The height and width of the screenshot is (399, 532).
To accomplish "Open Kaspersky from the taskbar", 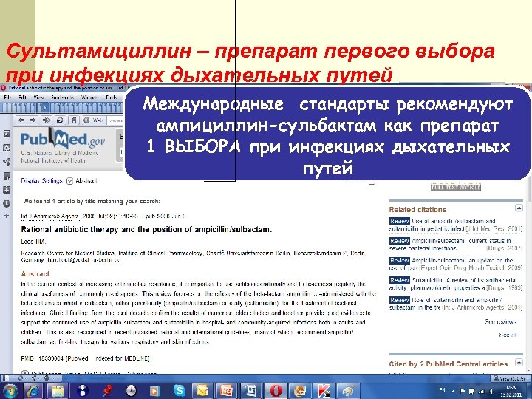I will [x=324, y=391].
